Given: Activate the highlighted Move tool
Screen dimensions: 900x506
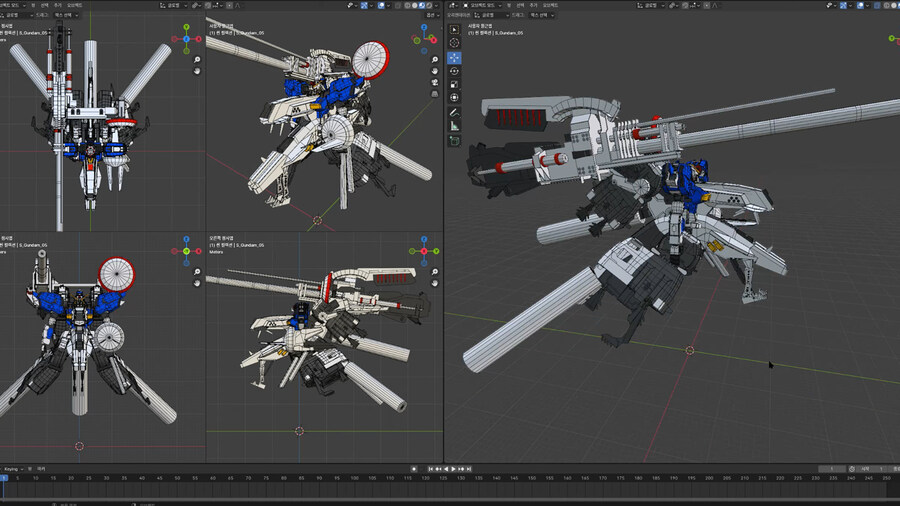Looking at the screenshot, I should click(454, 57).
